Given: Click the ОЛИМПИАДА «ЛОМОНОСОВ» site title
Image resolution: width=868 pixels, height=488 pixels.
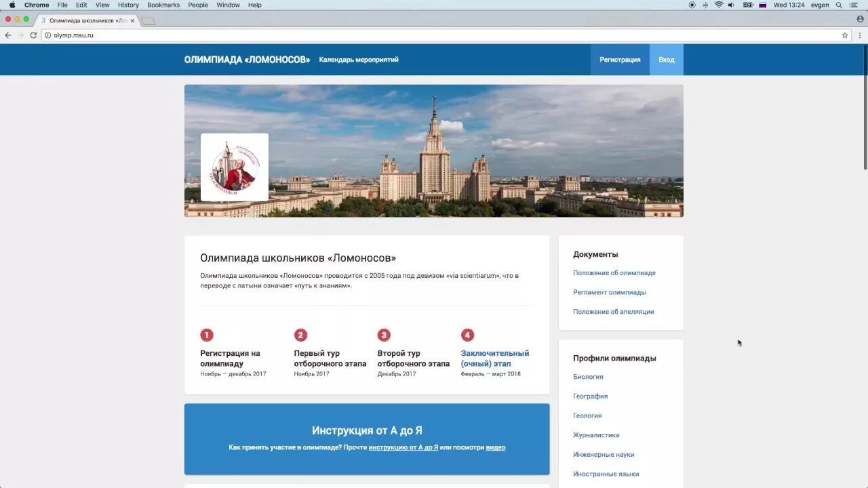Looking at the screenshot, I should 247,60.
